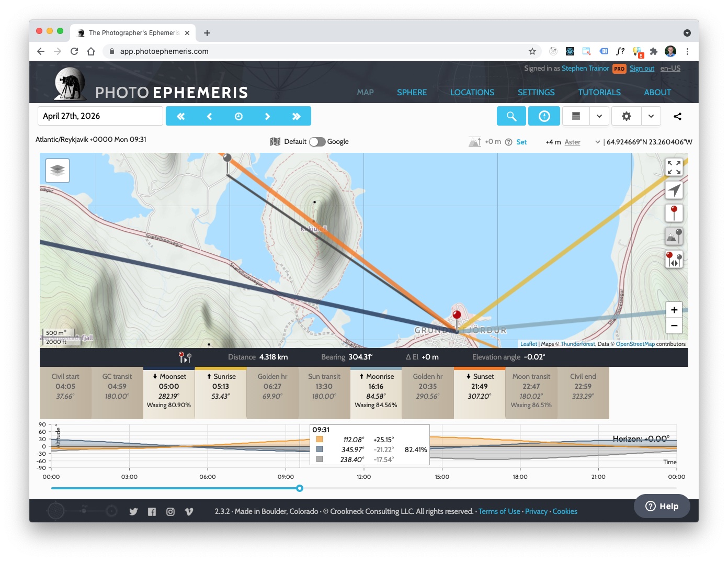Open the map layers selector icon
The height and width of the screenshot is (561, 728).
pyautogui.click(x=58, y=170)
